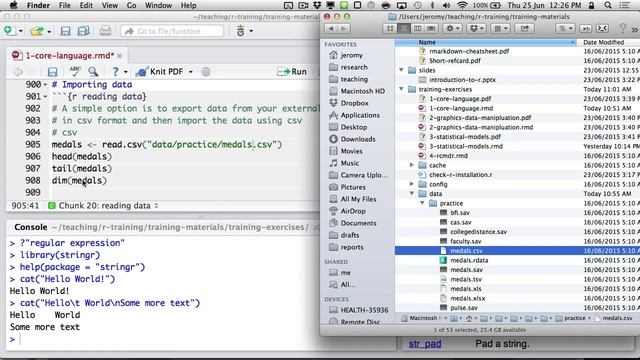Open the Arrange items dropdown in Finder
Viewport: 640px width, 360px height.
(x=500, y=28)
